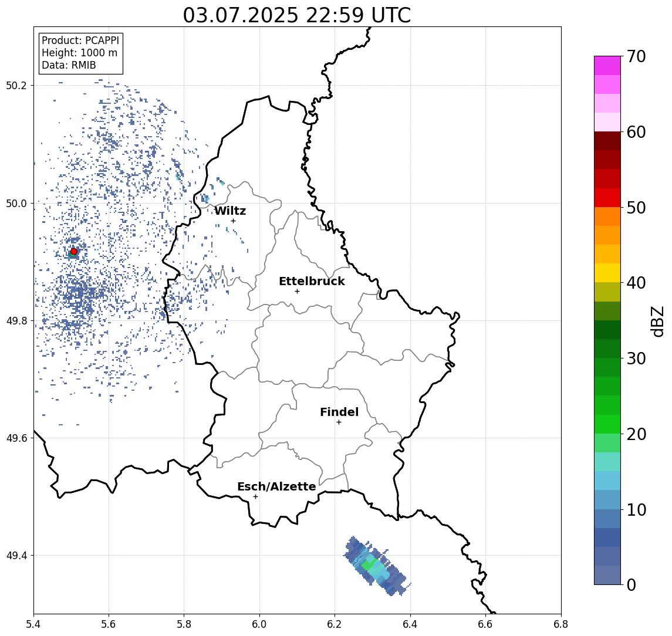672x636 pixels.
Task: Click the dark maroon swatch below 60
Action: [x=607, y=141]
